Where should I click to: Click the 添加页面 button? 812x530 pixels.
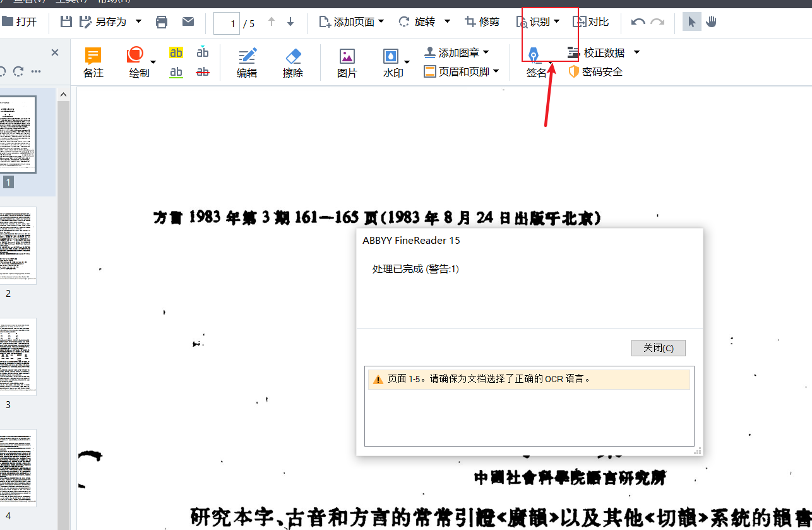[x=347, y=22]
